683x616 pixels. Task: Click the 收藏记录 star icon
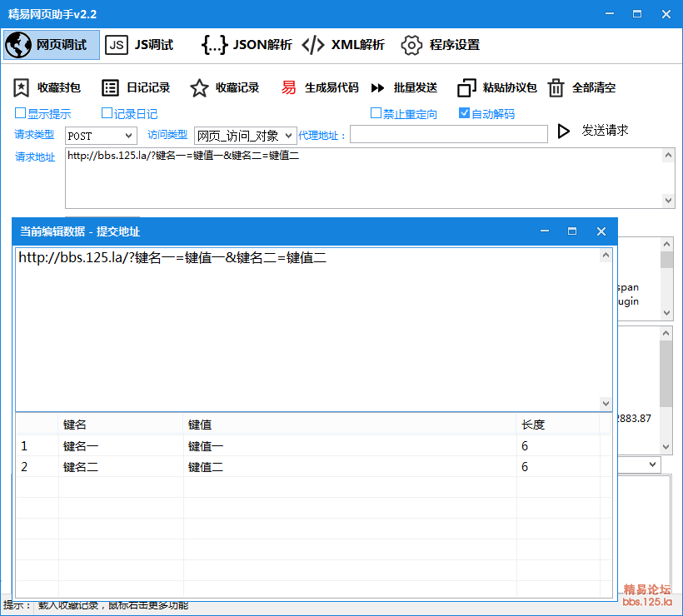tap(199, 87)
